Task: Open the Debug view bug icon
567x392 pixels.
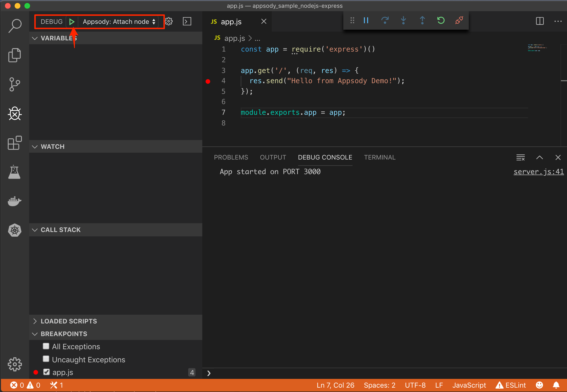Action: (15, 114)
